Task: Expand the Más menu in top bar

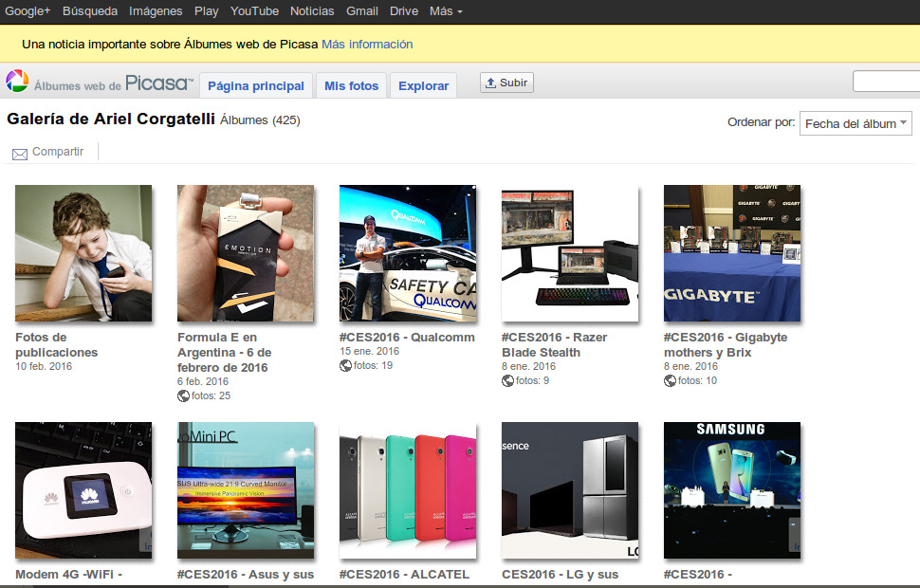Action: [x=446, y=11]
